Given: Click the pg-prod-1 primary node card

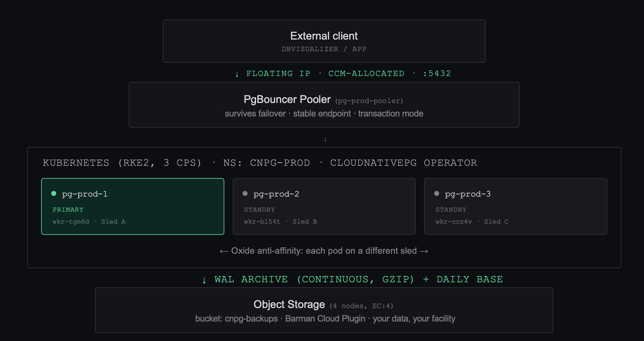Looking at the screenshot, I should [x=132, y=206].
